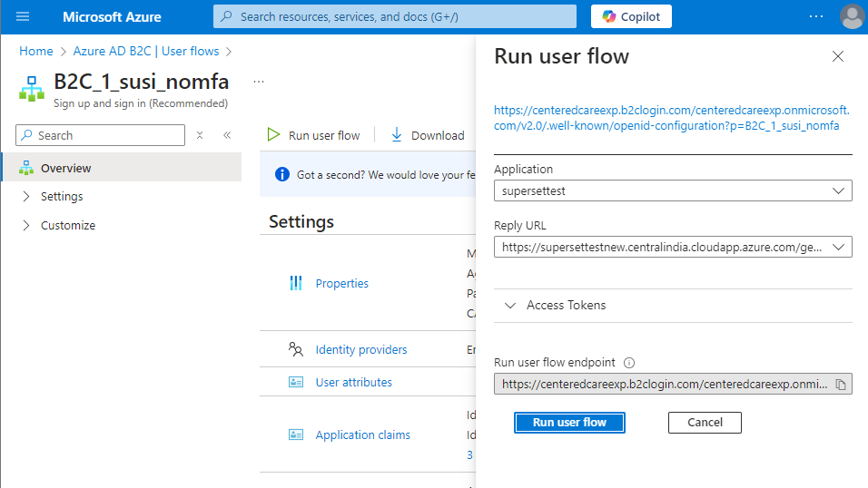Click the Run user flow endpoint field

[673, 384]
